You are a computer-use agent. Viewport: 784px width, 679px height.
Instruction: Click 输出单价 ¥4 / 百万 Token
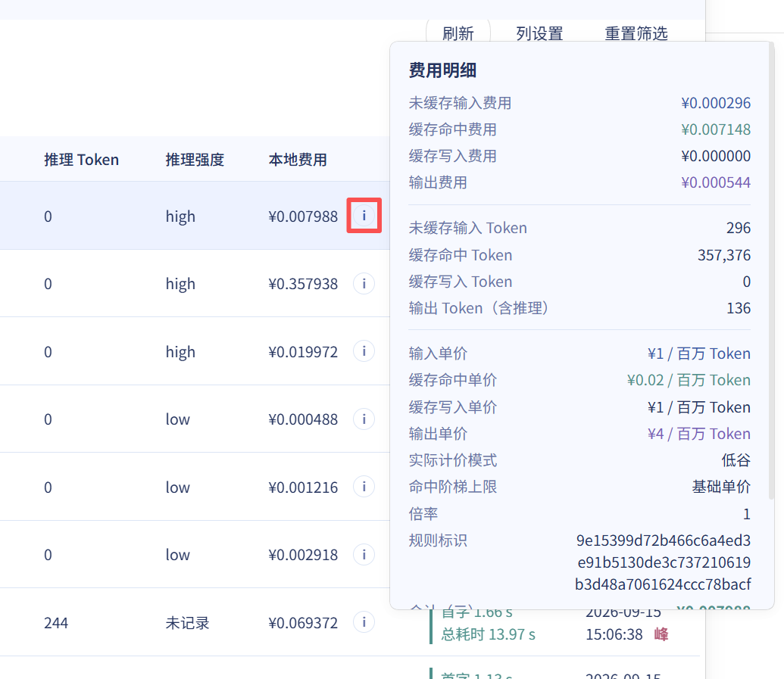pyautogui.click(x=699, y=434)
